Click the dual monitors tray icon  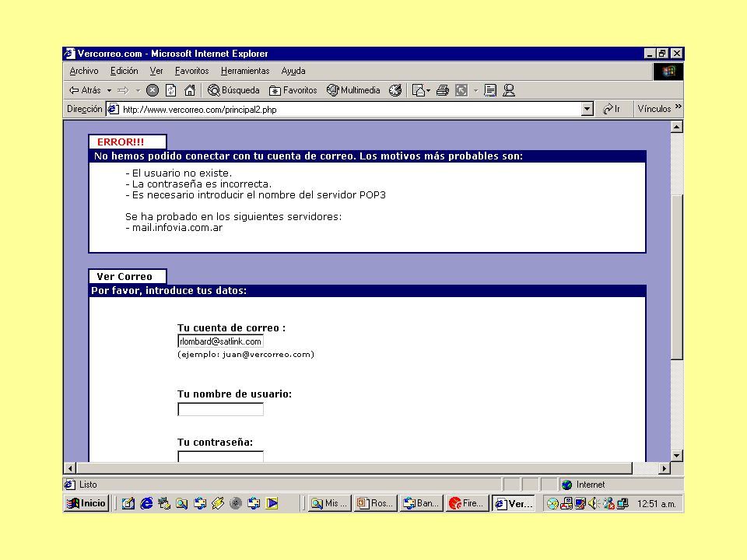(622, 504)
